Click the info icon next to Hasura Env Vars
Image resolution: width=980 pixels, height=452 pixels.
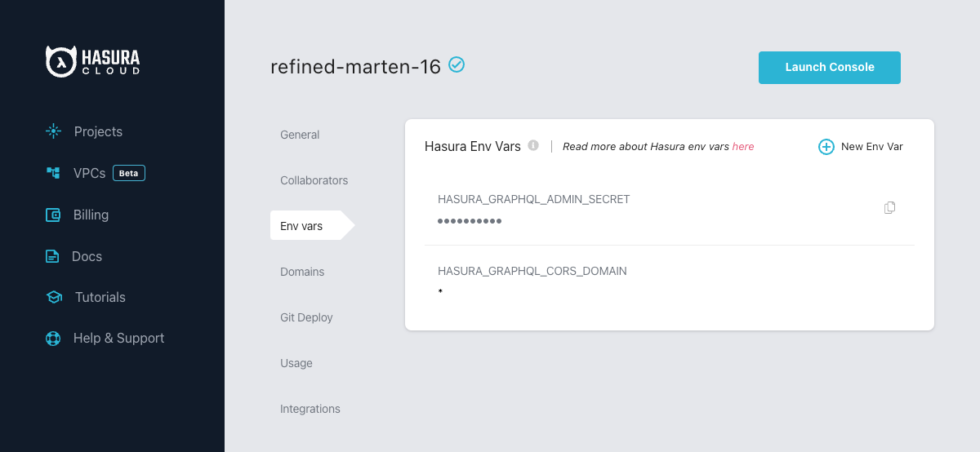click(x=533, y=145)
